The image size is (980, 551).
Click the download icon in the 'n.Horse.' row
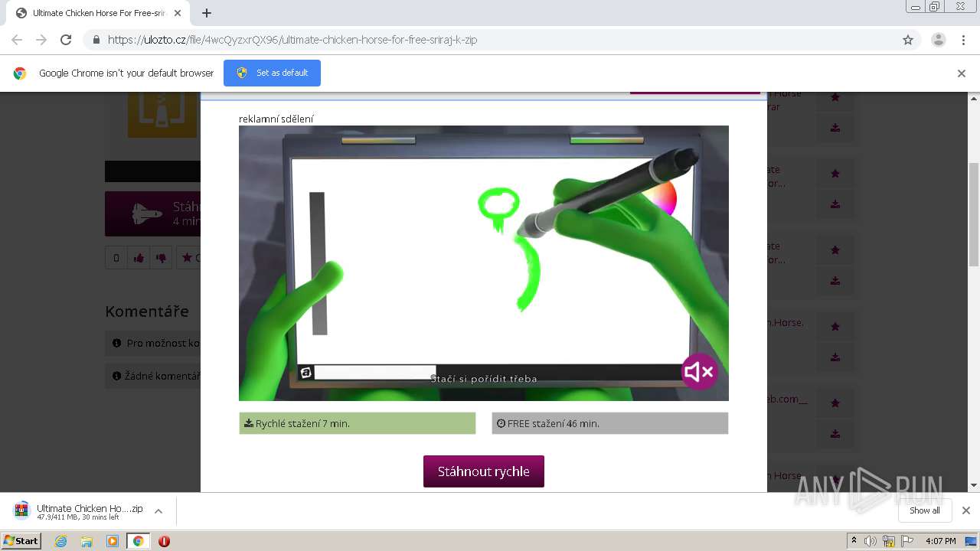pyautogui.click(x=835, y=357)
